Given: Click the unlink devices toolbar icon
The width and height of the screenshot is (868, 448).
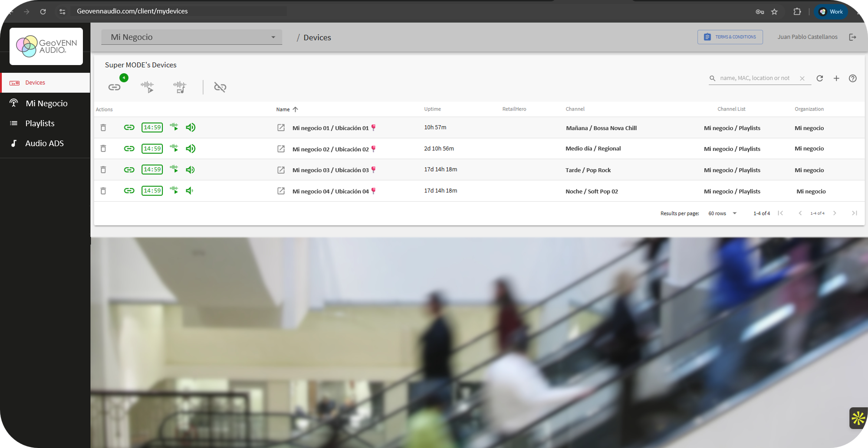Looking at the screenshot, I should pos(220,87).
